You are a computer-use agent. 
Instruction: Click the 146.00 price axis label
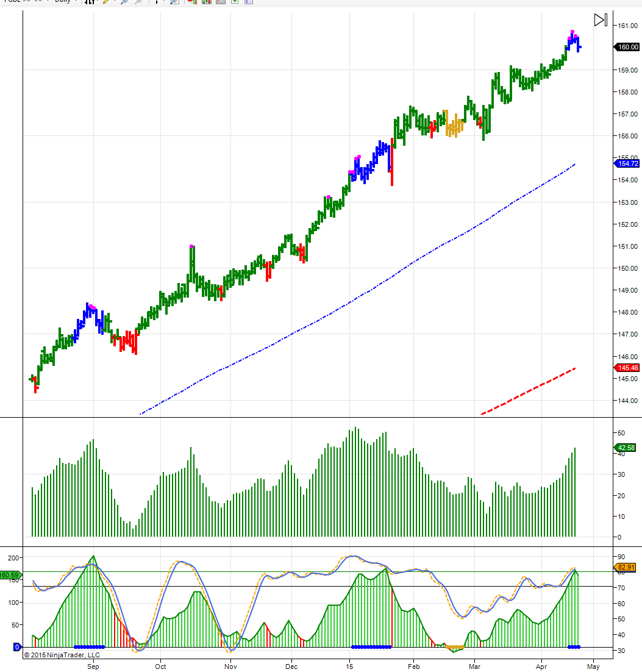coord(627,357)
